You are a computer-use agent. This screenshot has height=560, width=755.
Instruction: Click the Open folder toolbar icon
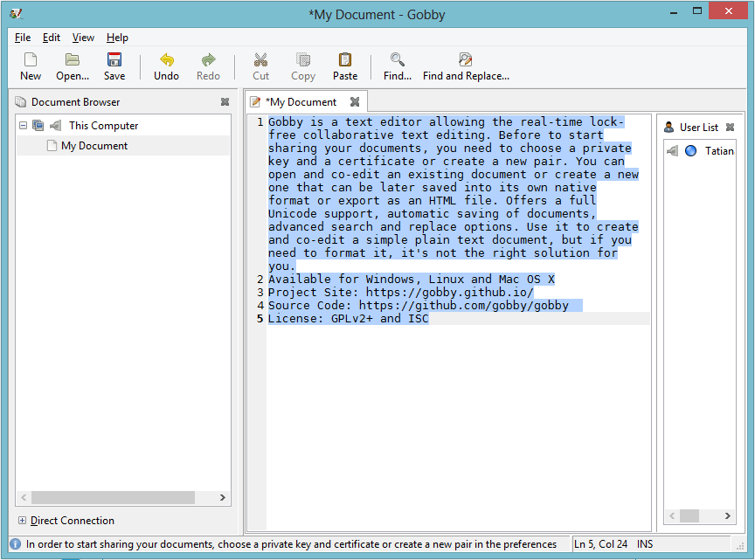73,60
